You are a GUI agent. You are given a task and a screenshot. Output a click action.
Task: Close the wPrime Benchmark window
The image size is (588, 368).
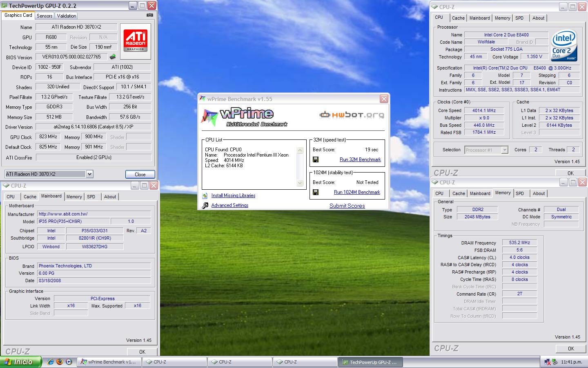point(384,99)
